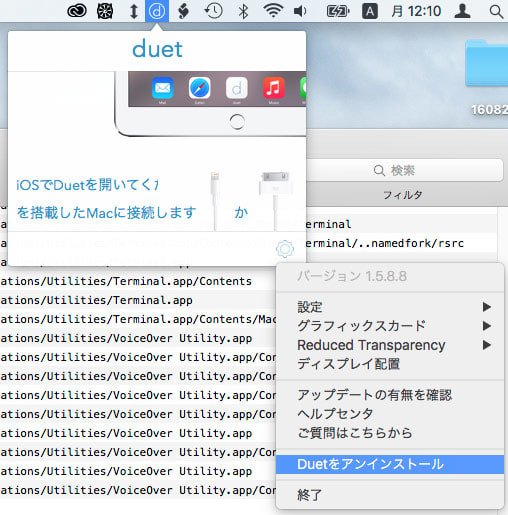Click the duet app icon on iPad dock

237,88
